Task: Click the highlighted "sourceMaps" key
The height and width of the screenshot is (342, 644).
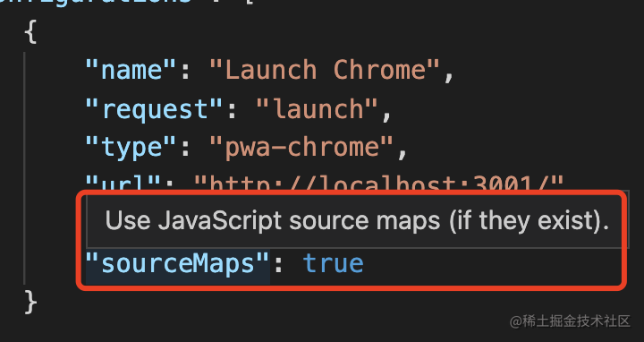Action: (178, 264)
